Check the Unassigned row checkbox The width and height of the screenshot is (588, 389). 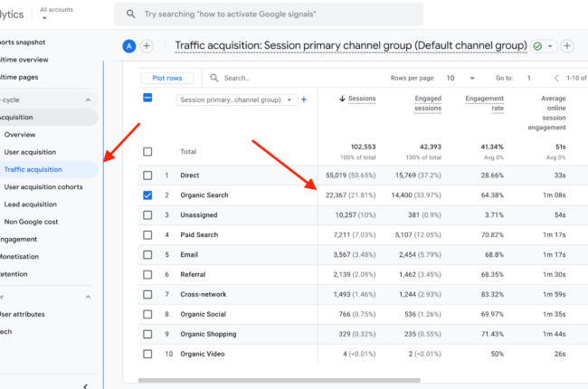point(147,215)
